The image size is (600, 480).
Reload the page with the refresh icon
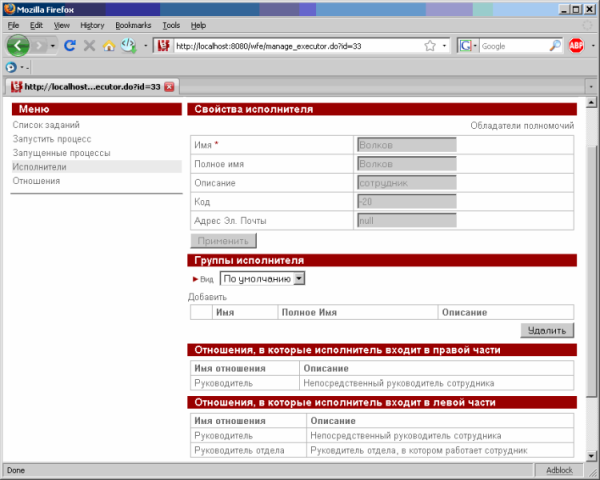coord(70,46)
